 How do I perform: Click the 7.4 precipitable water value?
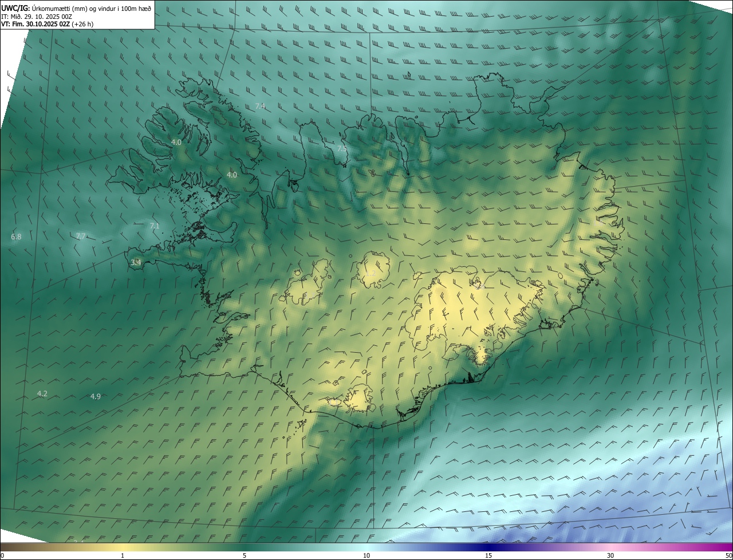(x=260, y=106)
